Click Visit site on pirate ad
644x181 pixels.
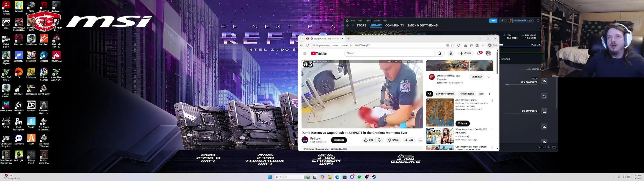pos(462,123)
